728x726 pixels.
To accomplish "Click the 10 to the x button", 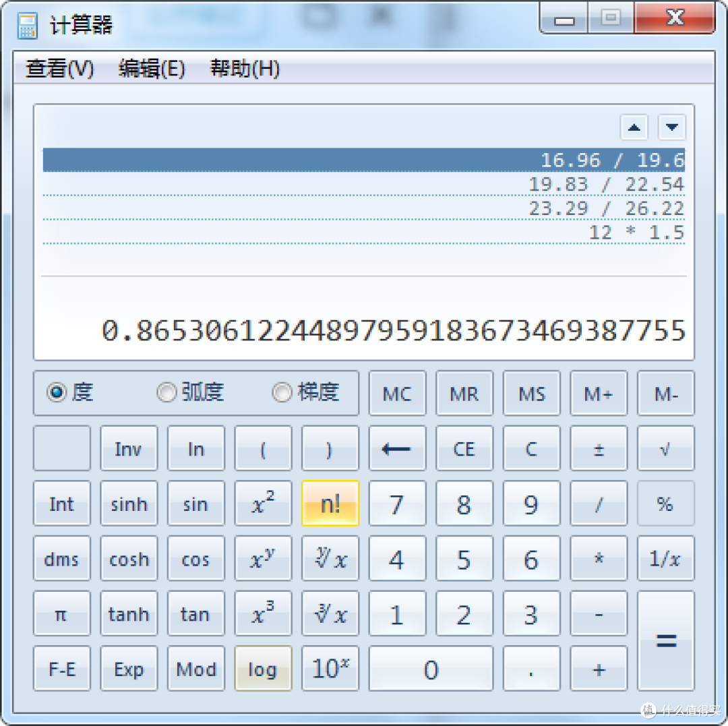I will [x=330, y=669].
